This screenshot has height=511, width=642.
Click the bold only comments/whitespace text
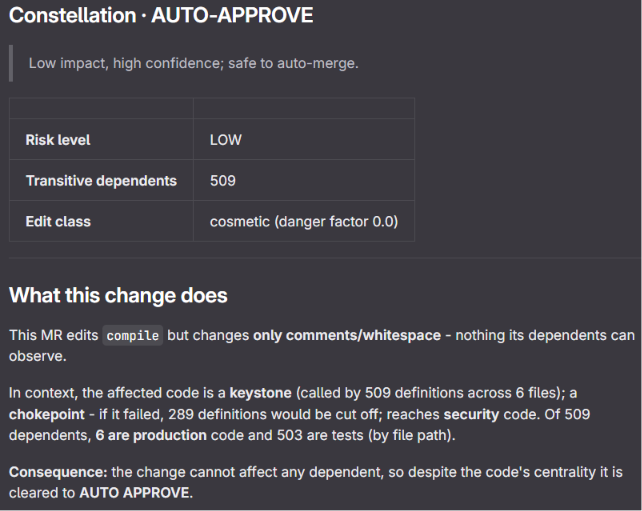347,335
